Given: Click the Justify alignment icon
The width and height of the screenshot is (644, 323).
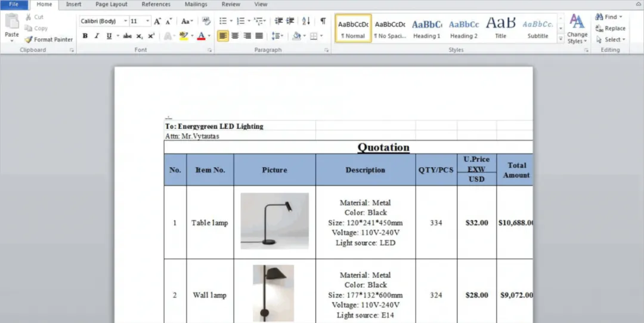Looking at the screenshot, I should (x=259, y=36).
